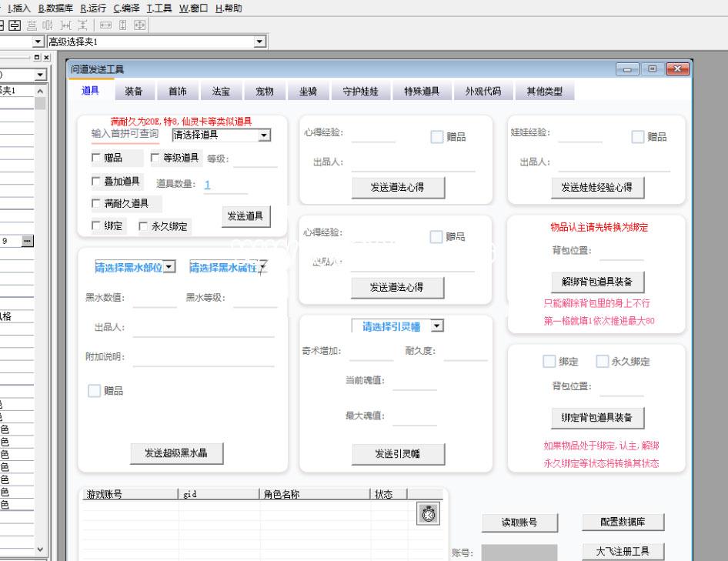Screen dimensions: 728x561
Task: Expand the 请选择引灵幡 combo box
Action: (x=437, y=326)
